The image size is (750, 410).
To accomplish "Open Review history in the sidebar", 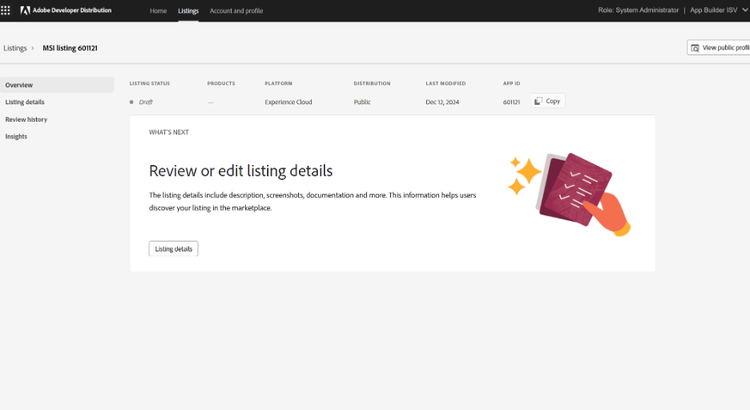I will pos(26,119).
